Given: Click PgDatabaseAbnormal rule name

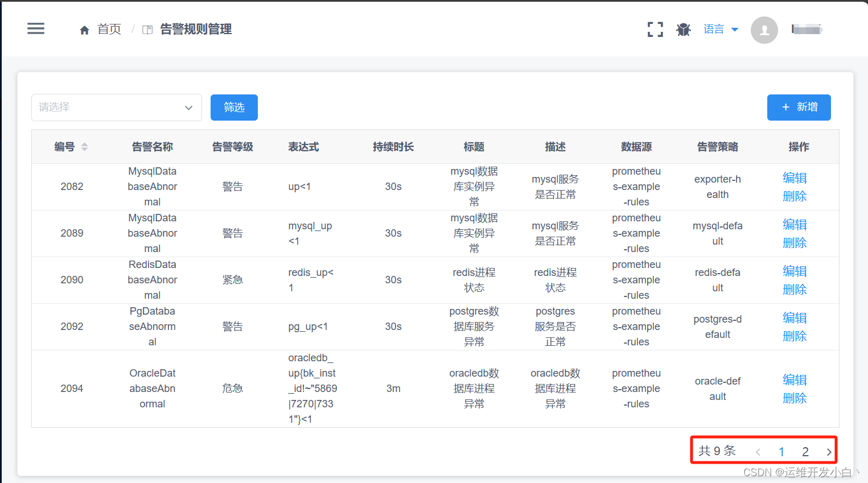Looking at the screenshot, I should (x=153, y=327).
